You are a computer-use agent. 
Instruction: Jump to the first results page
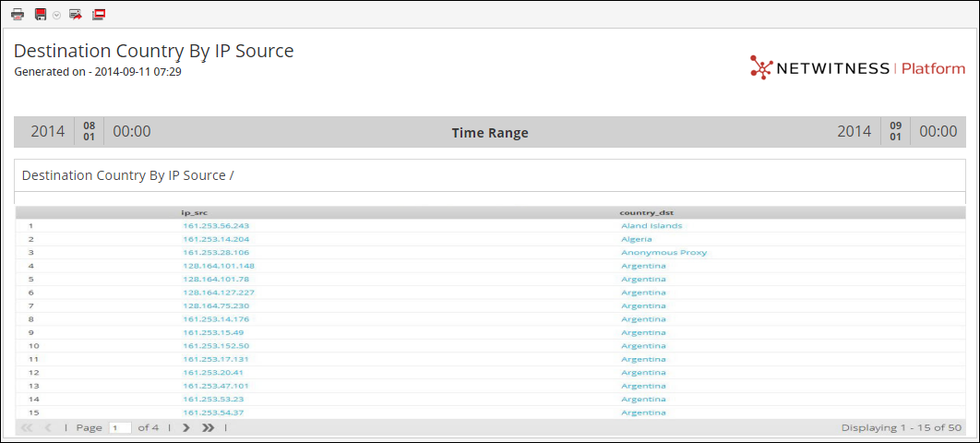coord(27,428)
